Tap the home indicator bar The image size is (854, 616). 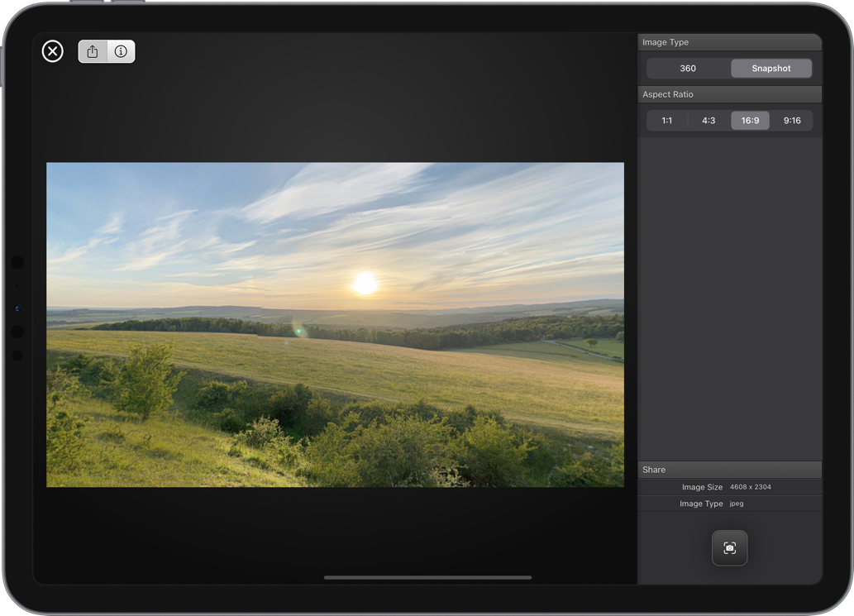point(427,577)
